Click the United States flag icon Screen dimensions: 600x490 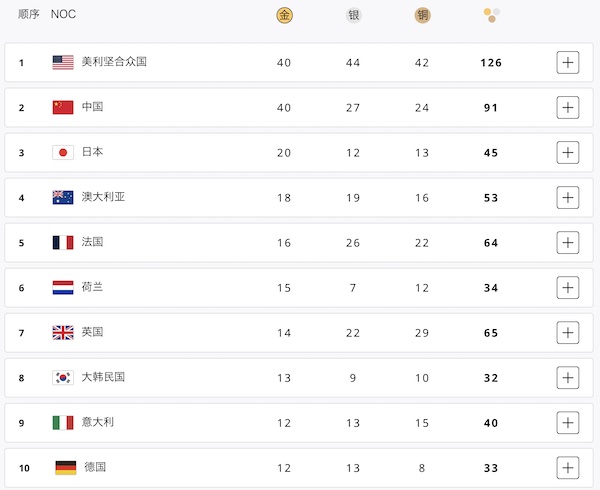point(63,62)
